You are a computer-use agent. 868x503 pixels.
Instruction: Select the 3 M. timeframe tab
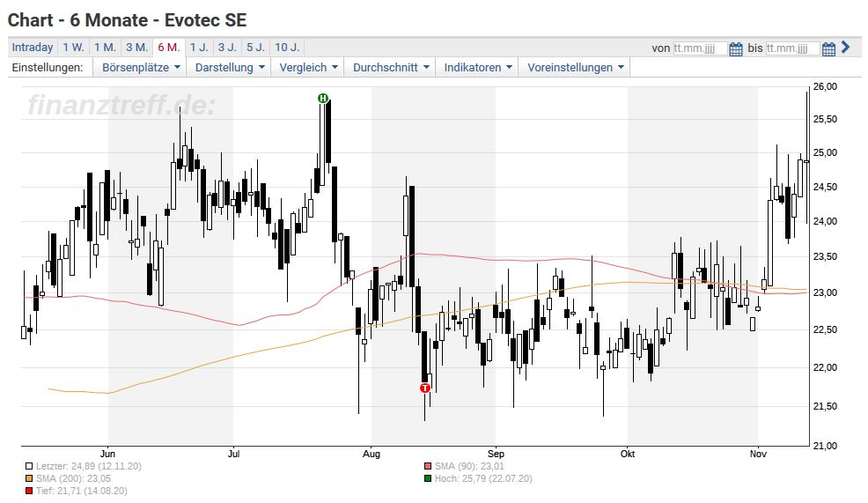point(136,47)
